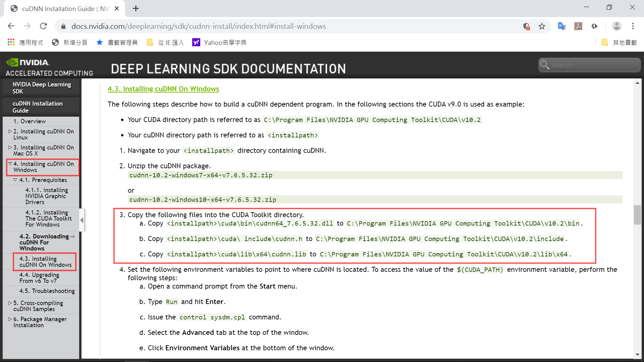Open the globe extension icon in the toolbar
This screenshot has width=644, height=362.
pyautogui.click(x=594, y=26)
